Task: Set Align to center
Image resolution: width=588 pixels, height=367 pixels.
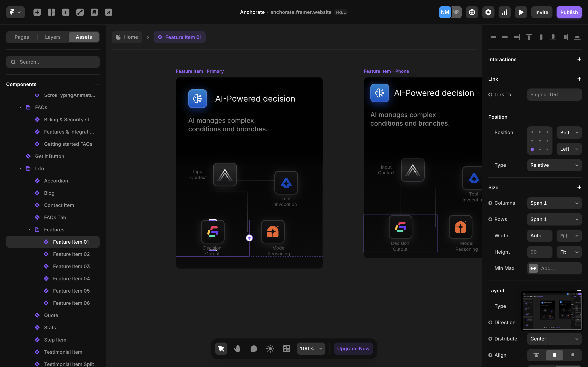Action: (554, 355)
